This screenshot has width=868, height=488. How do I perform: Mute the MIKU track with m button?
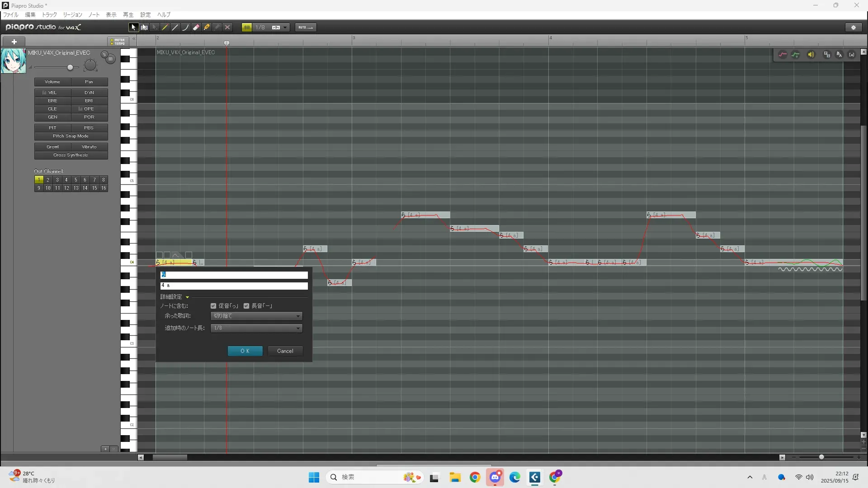point(110,59)
